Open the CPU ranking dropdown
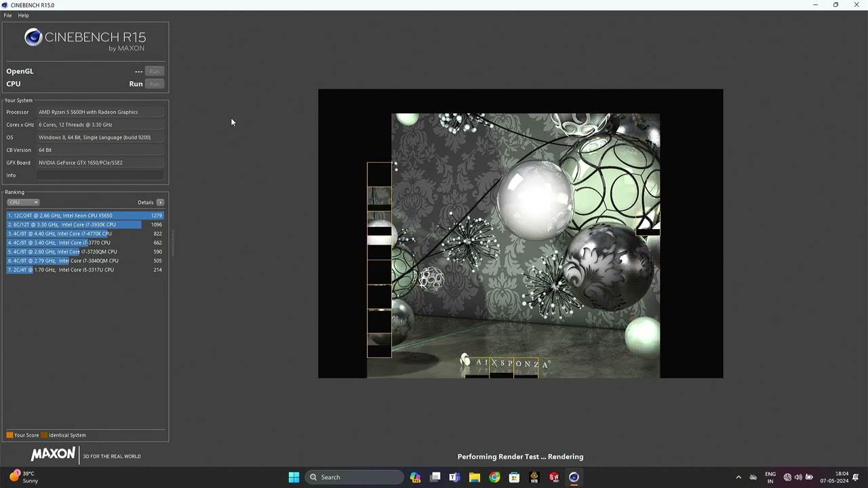Viewport: 868px width, 488px height. [x=23, y=202]
